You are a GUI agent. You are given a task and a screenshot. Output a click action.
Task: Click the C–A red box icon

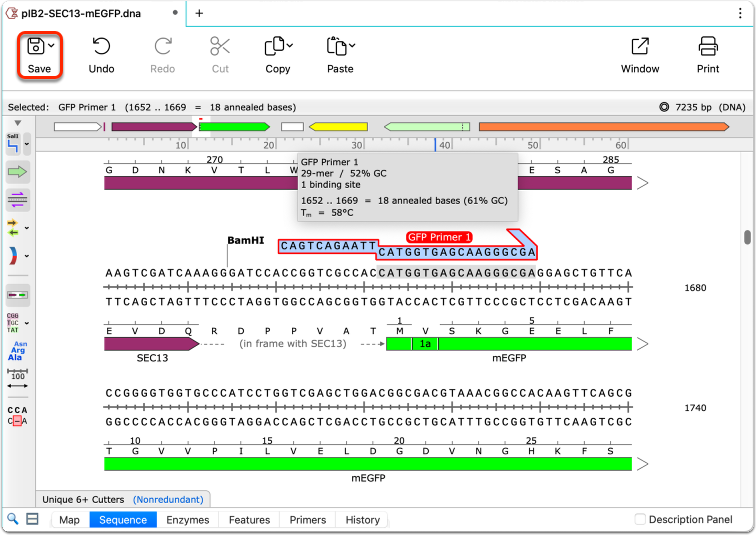coord(17,421)
